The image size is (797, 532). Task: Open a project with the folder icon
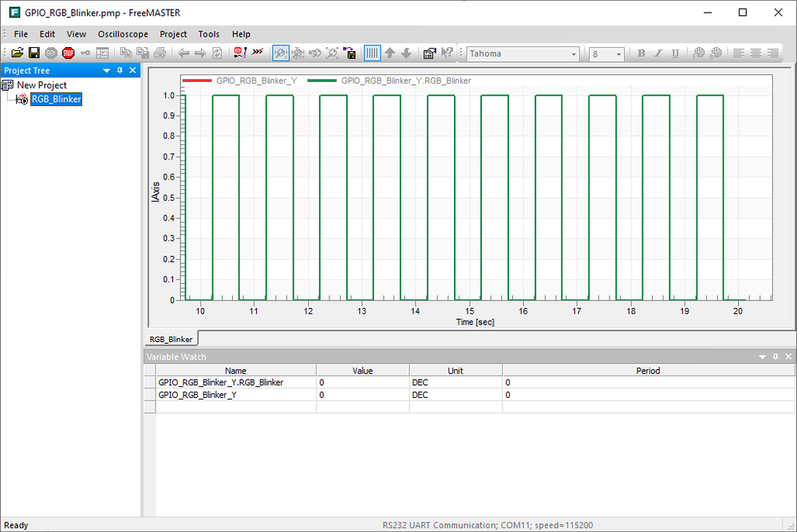pyautogui.click(x=18, y=53)
